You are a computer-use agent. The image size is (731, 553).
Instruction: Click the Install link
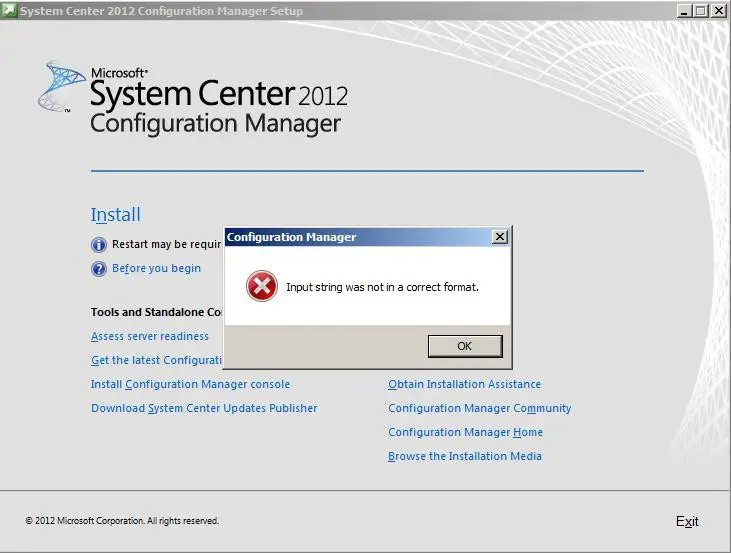[115, 215]
